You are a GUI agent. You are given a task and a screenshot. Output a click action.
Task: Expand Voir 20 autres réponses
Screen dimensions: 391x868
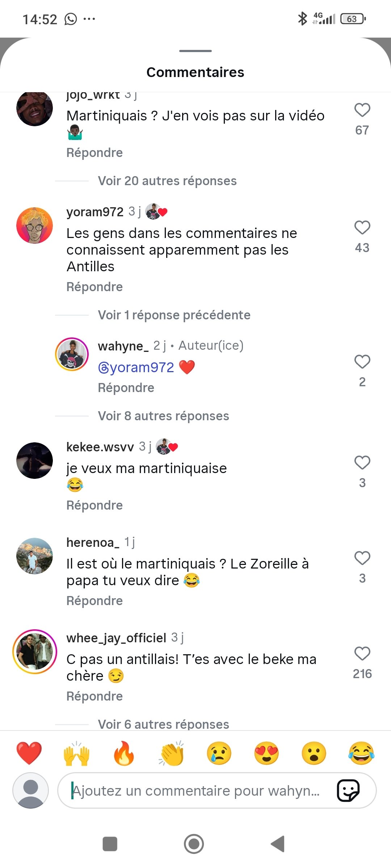pos(167,181)
